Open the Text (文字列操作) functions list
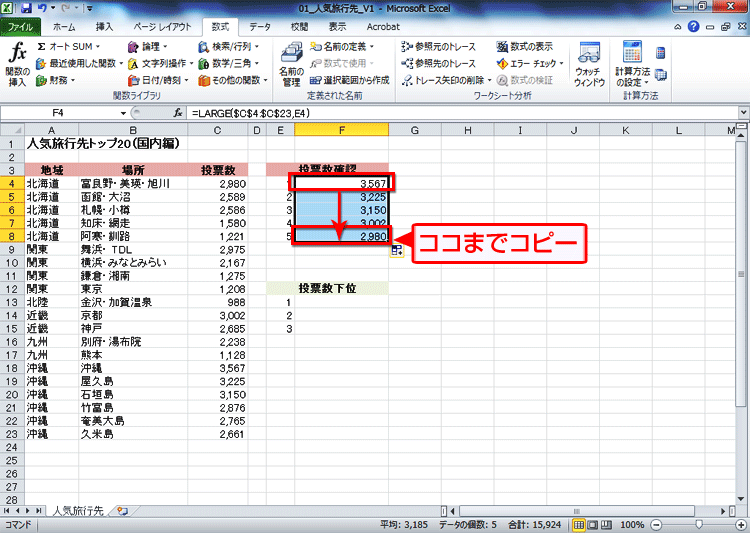 pos(160,63)
